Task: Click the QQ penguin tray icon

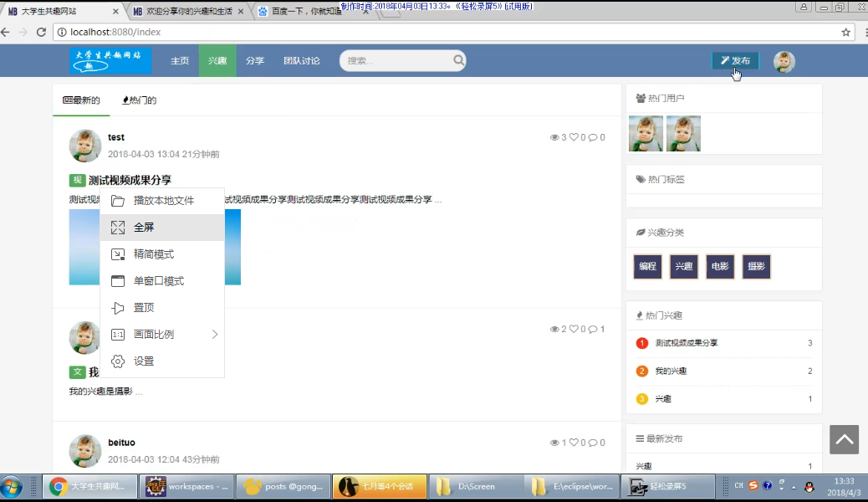Action: (x=809, y=487)
